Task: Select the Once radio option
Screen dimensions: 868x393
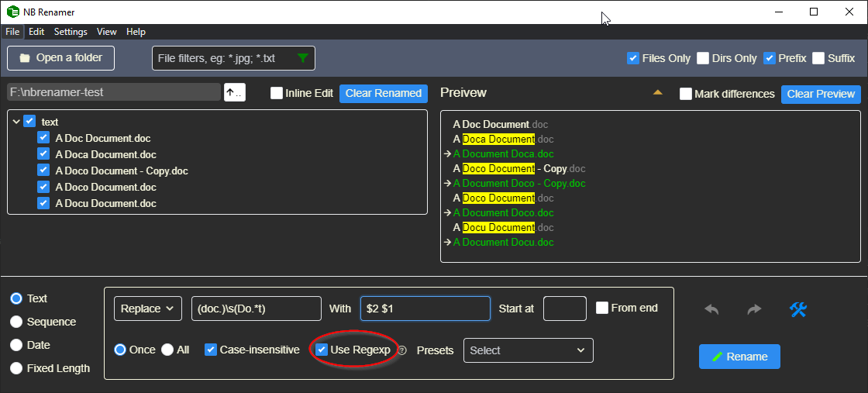Action: (x=120, y=350)
